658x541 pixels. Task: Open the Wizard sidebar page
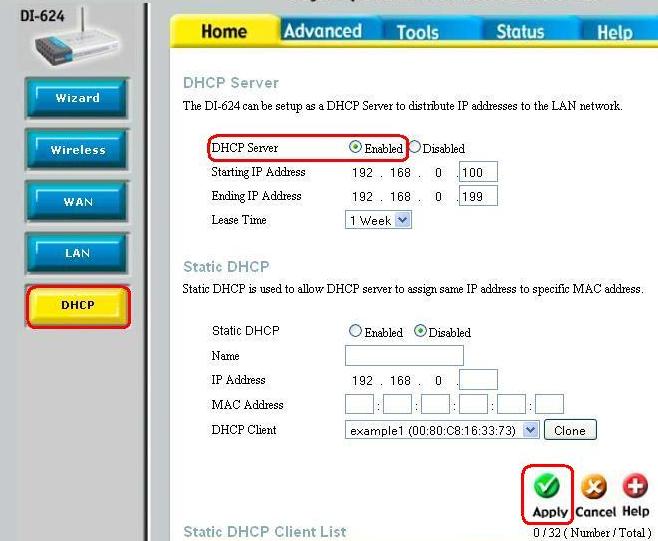coord(77,99)
